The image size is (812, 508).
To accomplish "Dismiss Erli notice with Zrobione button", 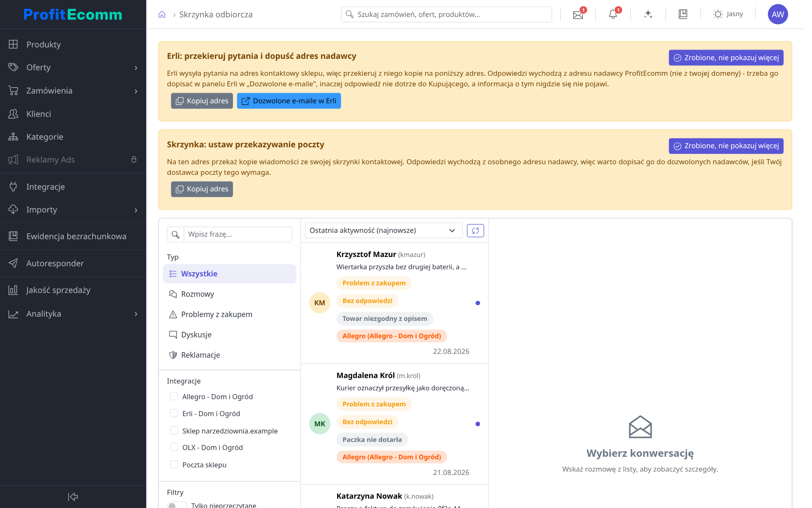I will click(x=726, y=58).
